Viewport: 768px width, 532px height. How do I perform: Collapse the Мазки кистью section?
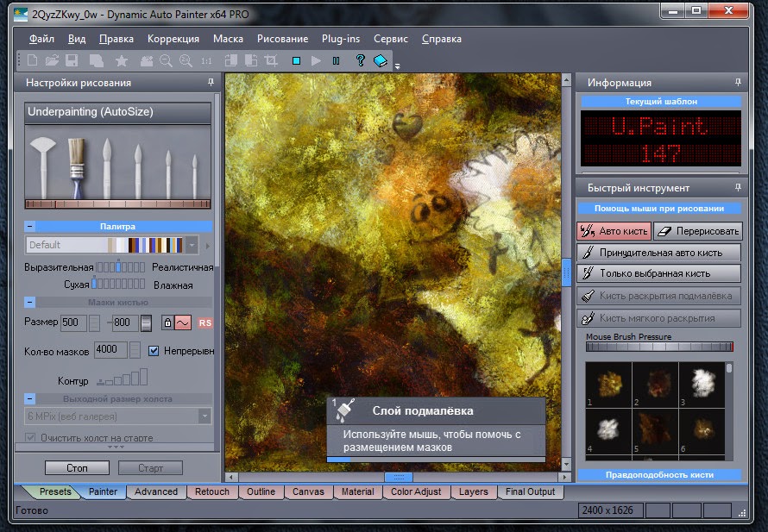pos(29,302)
